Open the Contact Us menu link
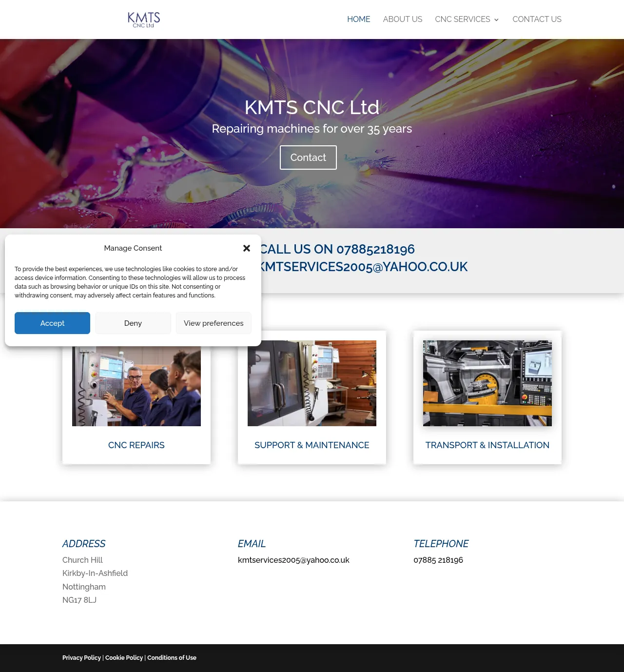Screen dimensions: 624x672 537,20
